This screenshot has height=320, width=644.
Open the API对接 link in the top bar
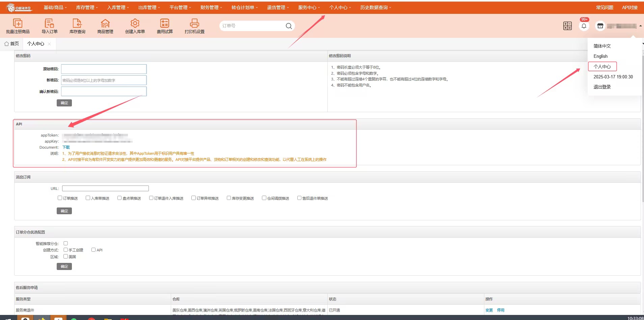pos(630,7)
